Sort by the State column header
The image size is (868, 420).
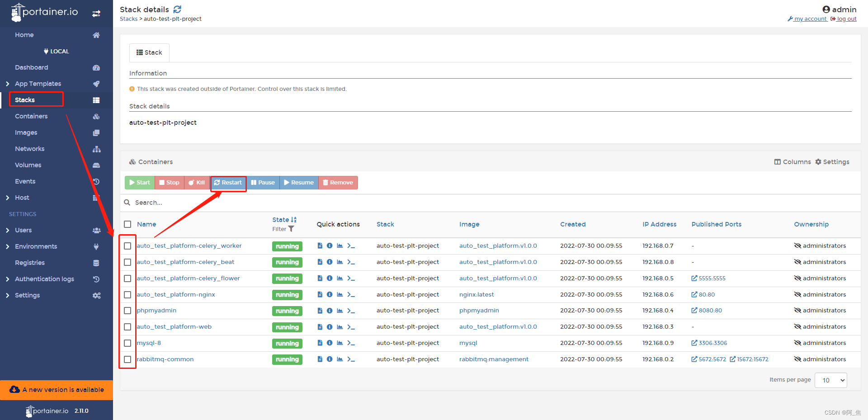(284, 220)
